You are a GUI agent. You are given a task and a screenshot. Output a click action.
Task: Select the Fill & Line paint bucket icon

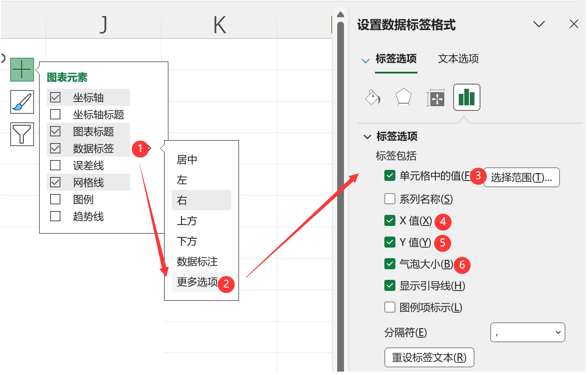[372, 98]
